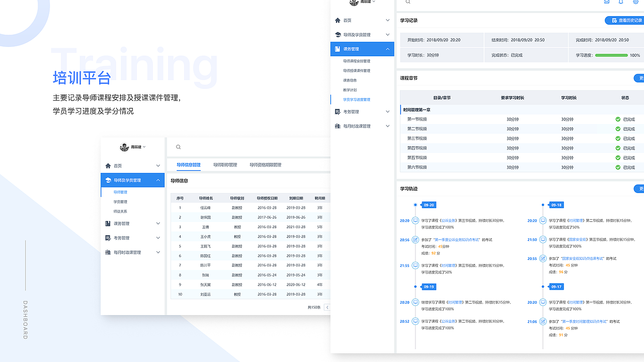
Task: Open 第一季度公诉业务知识点考试 link
Action: pos(457,240)
